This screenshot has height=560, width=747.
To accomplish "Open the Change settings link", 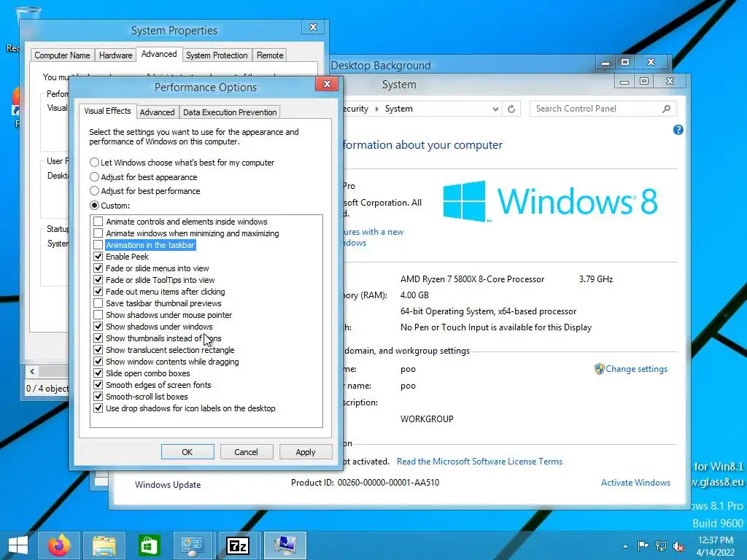I will point(636,369).
